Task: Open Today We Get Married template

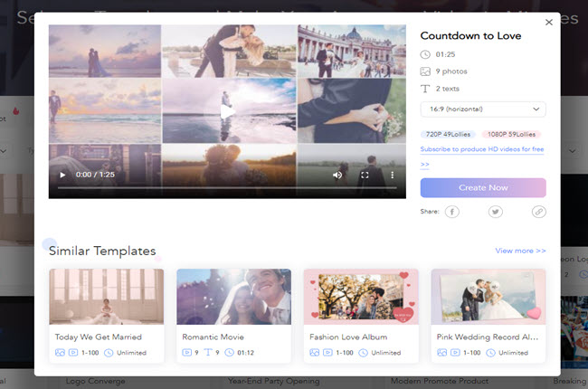Action: (x=106, y=297)
